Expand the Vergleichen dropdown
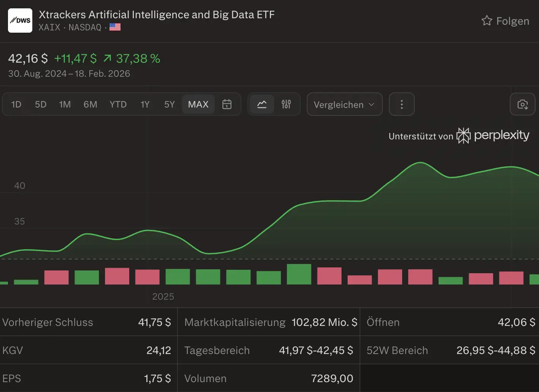The image size is (539, 392). coord(344,104)
